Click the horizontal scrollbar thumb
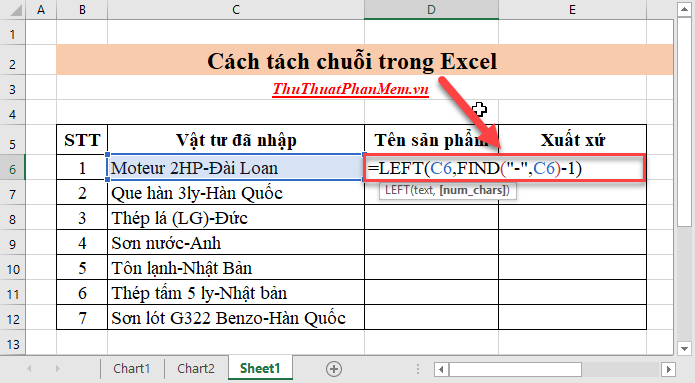The image size is (695, 383). pos(515,369)
